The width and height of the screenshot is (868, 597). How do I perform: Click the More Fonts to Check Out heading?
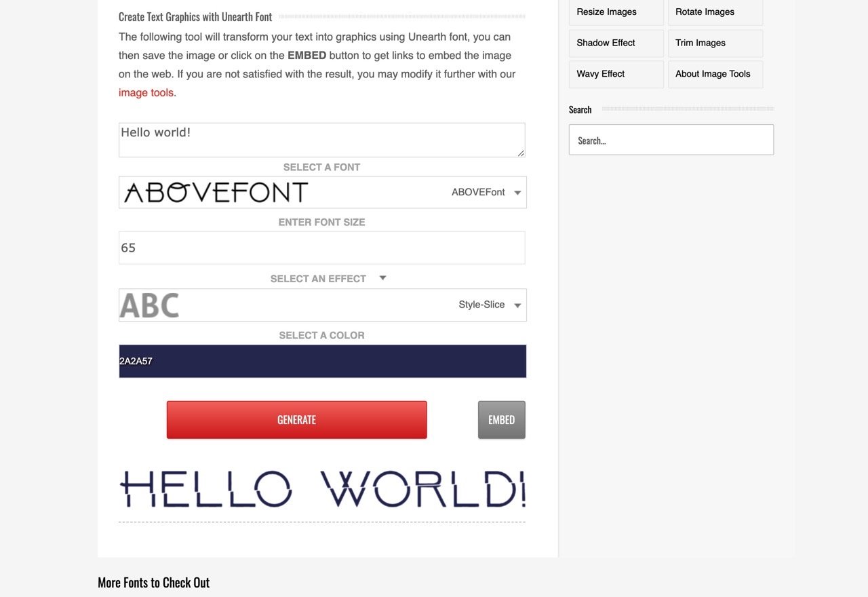coord(154,582)
